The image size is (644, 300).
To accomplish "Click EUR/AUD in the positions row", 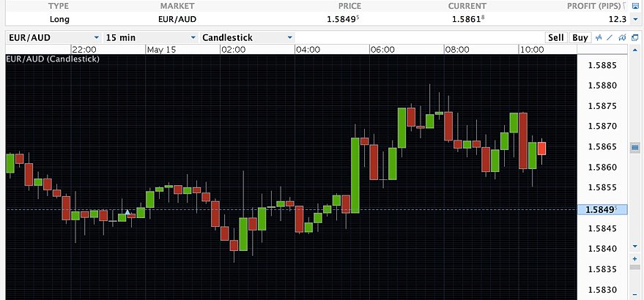I will (x=178, y=19).
